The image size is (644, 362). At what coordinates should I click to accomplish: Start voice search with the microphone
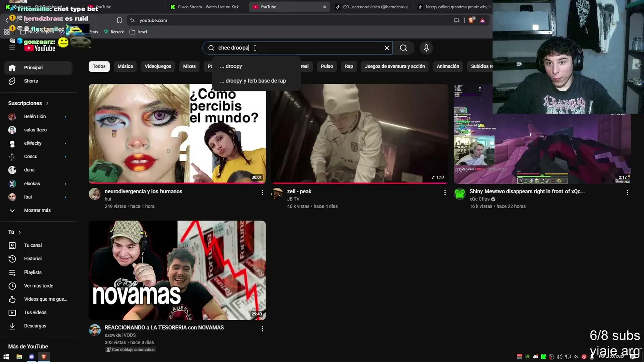[426, 48]
